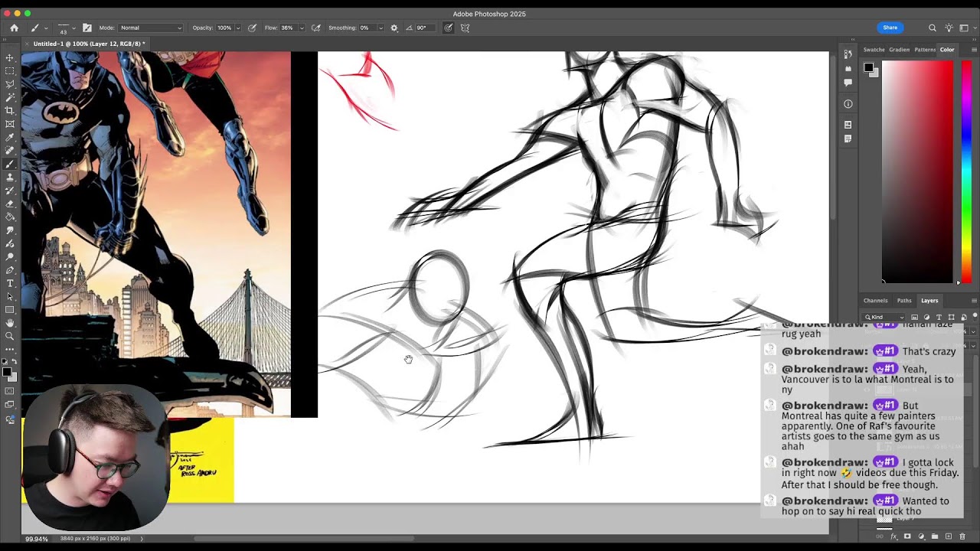Close the Untitled-1 document tab
This screenshot has height=551, width=980.
(27, 44)
